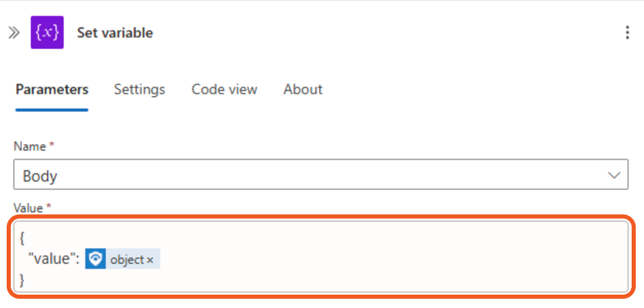Open the Settings tab
Image resolution: width=644 pixels, height=308 pixels.
coord(139,89)
